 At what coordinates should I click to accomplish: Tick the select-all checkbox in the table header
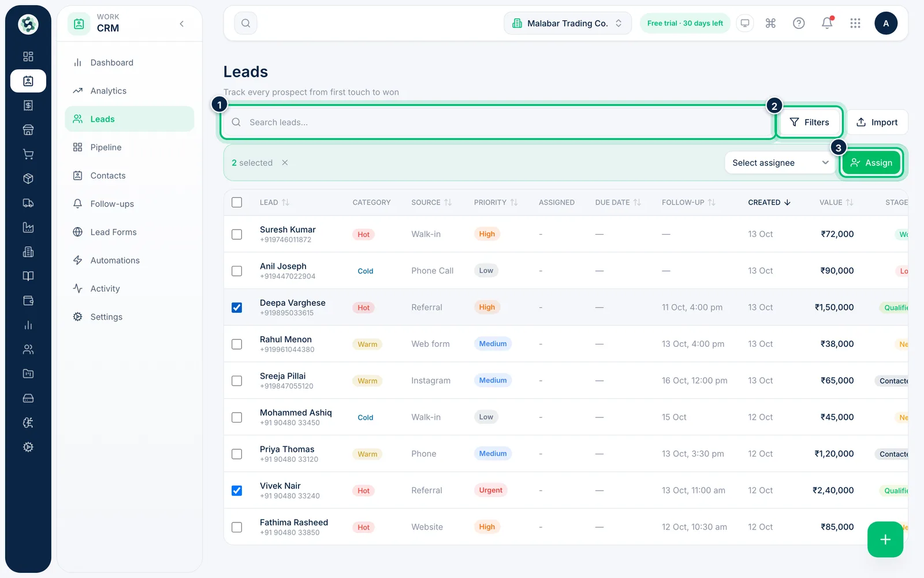click(x=237, y=202)
